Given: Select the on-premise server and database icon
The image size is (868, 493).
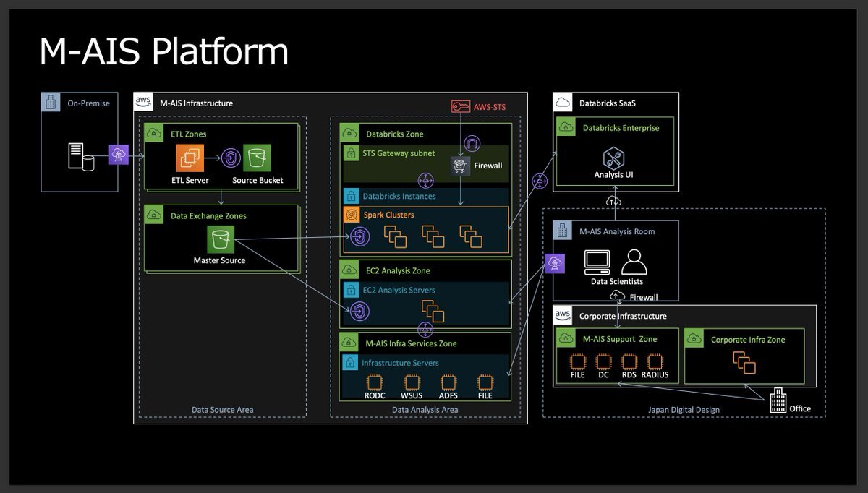Looking at the screenshot, I should coord(80,156).
